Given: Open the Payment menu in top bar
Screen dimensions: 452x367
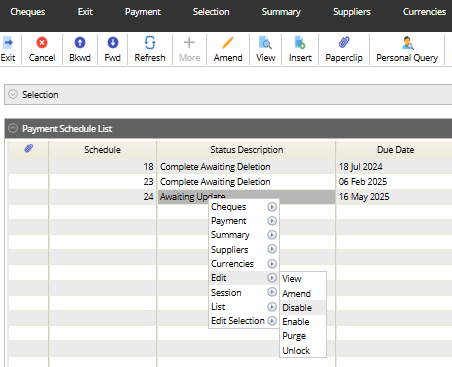Looking at the screenshot, I should point(143,12).
